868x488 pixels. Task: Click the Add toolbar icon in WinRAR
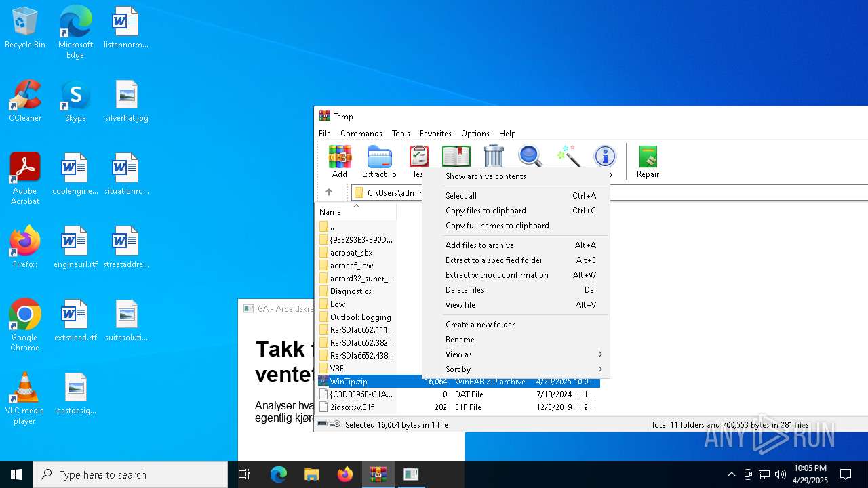[340, 162]
